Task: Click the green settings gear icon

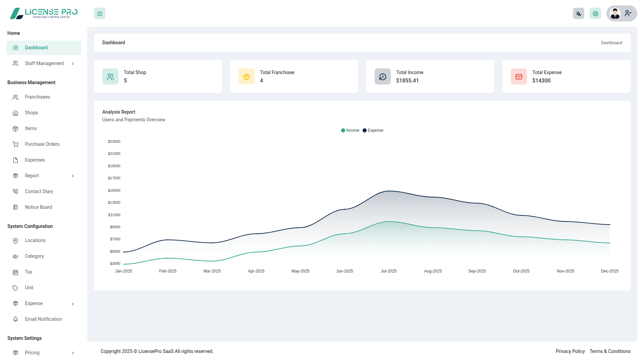Action: (x=595, y=14)
